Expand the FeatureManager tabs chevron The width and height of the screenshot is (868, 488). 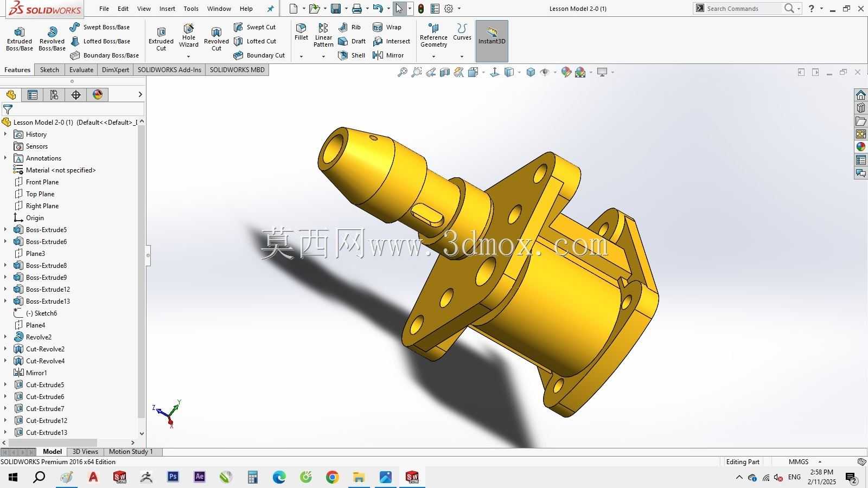[140, 94]
